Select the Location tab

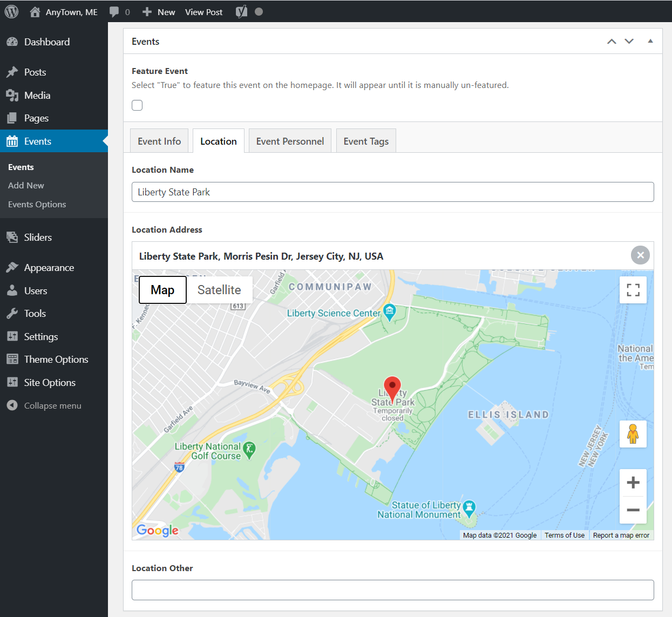tap(219, 141)
